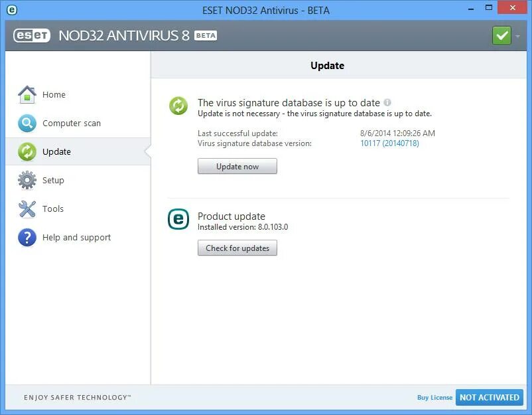Click the Update now button
Screen dimensions: 532x415
tap(237, 166)
